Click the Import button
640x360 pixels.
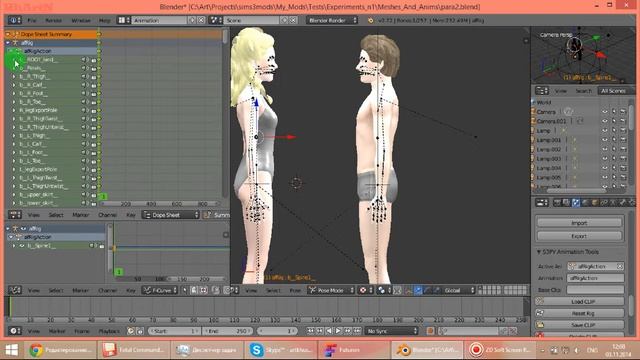(x=579, y=223)
